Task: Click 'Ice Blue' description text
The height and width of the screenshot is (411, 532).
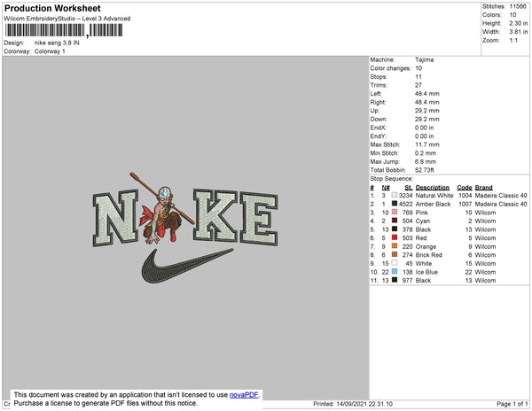Action: pyautogui.click(x=426, y=272)
